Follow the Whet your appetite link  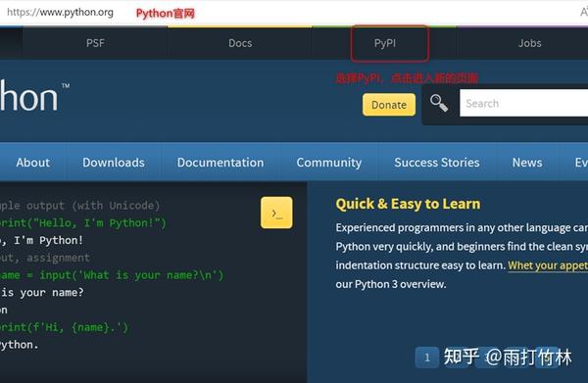point(548,265)
